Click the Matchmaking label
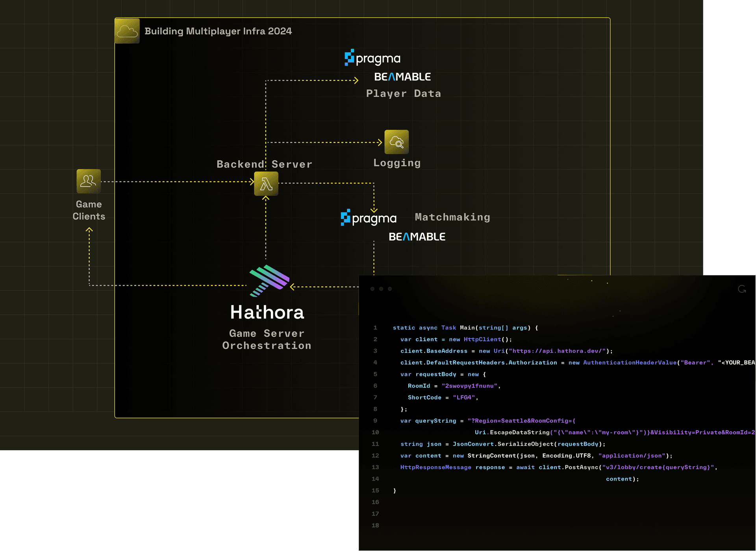 452,217
